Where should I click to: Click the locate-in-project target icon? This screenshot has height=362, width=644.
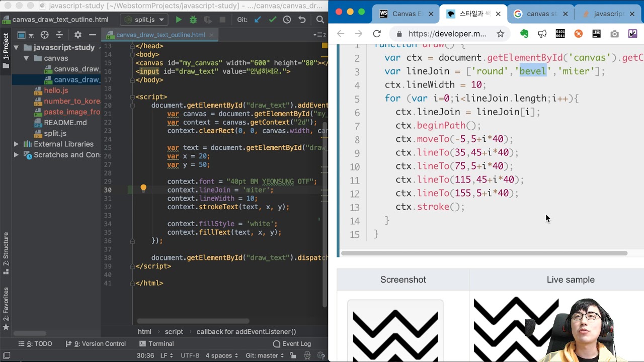[44, 35]
